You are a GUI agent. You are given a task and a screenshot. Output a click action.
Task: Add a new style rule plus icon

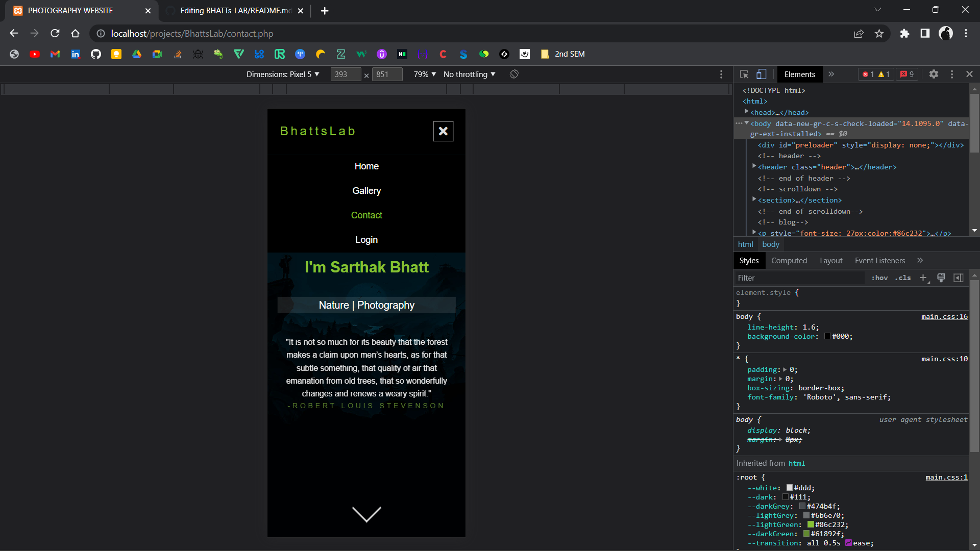[923, 278]
